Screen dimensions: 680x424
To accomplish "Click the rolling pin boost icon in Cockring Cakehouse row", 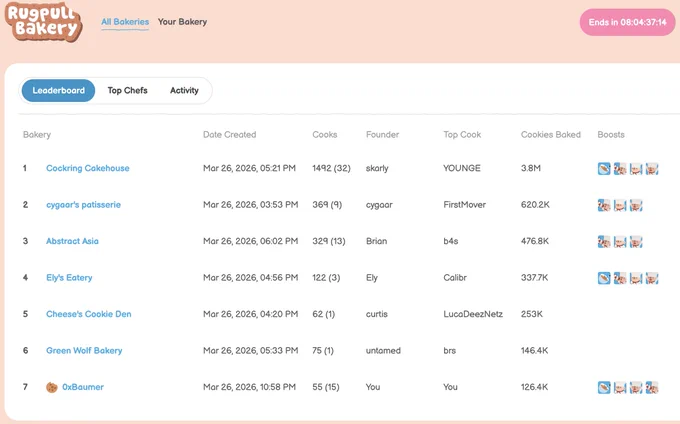I will [604, 169].
